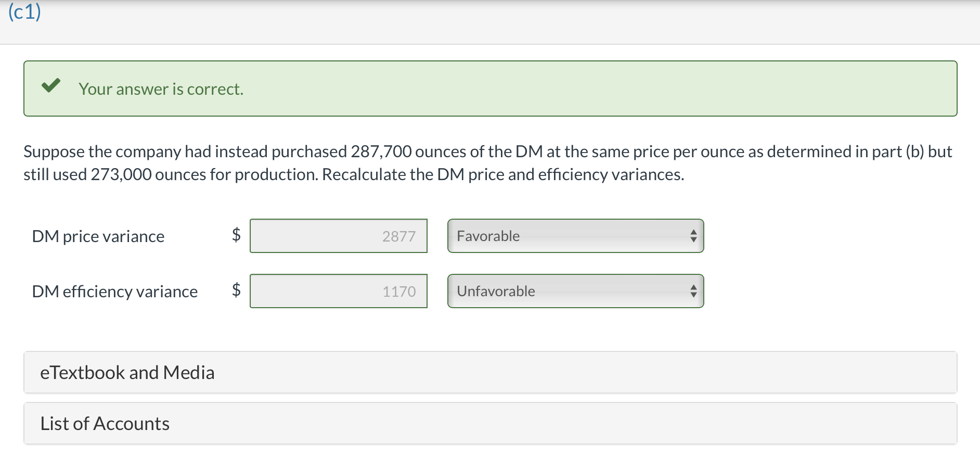Click the "287,700" figure in the question
This screenshot has width=980, height=455.
pyautogui.click(x=381, y=151)
